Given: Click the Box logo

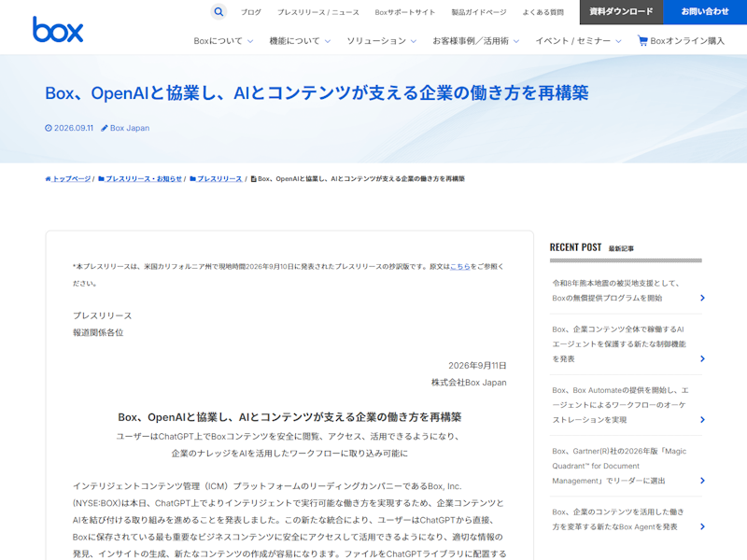Looking at the screenshot, I should pos(58,30).
